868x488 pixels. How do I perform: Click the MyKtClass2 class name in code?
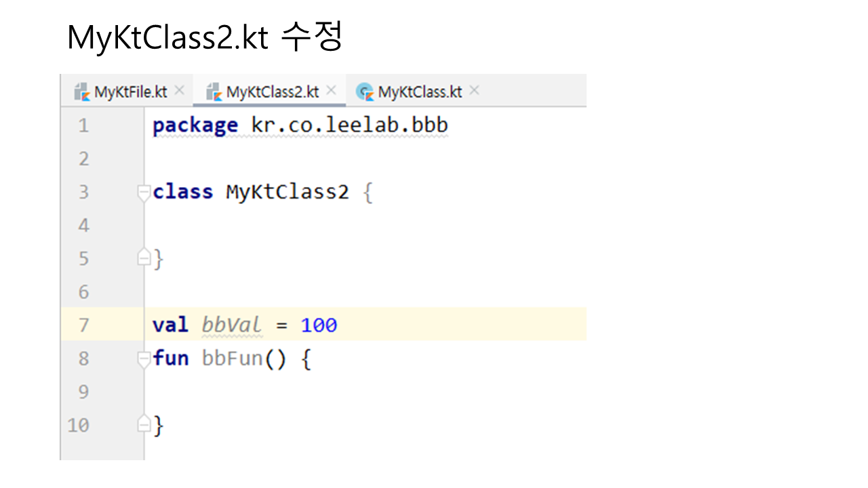287,192
